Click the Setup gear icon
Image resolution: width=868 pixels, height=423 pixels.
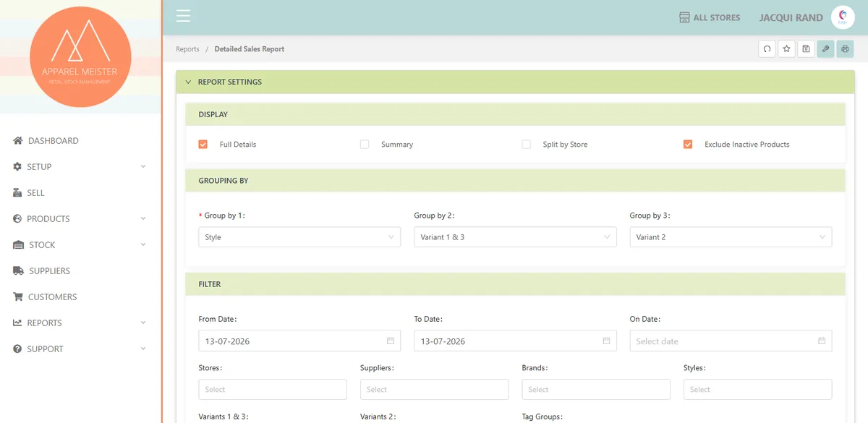tap(17, 167)
